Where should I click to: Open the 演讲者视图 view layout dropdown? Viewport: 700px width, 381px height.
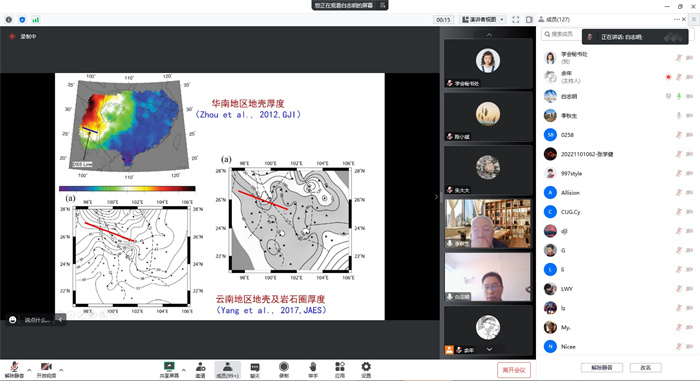483,20
